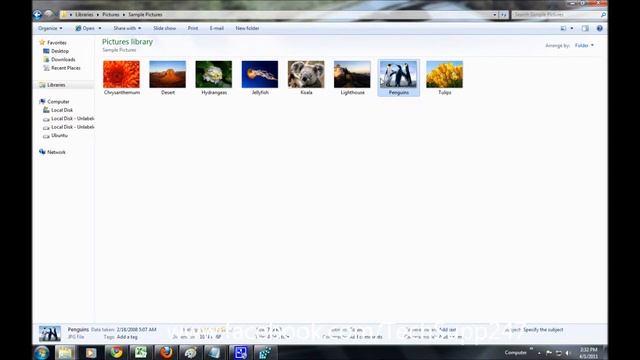Screen dimensions: 640x360
Task: Click Add a tag in details pane
Action: coord(127,337)
